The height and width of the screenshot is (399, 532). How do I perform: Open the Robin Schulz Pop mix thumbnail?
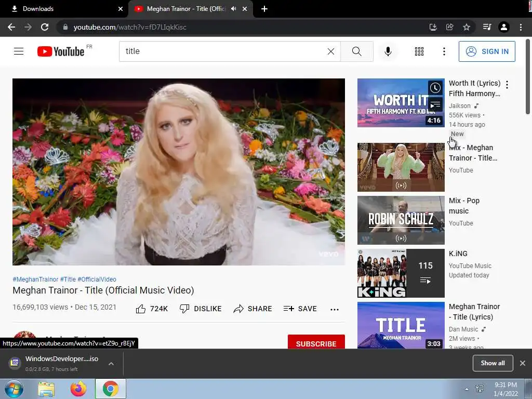coord(401,220)
